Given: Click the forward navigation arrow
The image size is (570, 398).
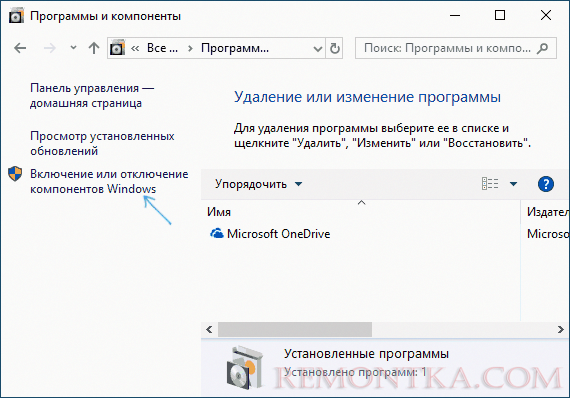Looking at the screenshot, I should pos(50,48).
